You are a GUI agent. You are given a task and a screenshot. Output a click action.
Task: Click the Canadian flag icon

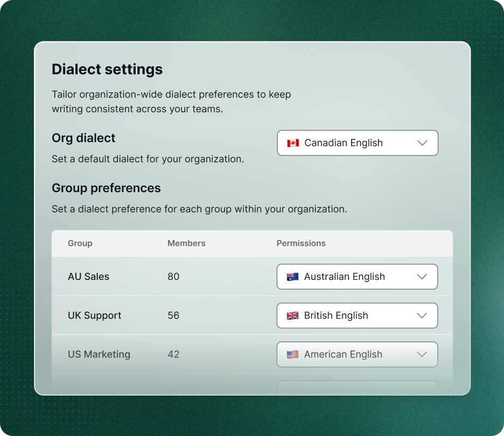(292, 143)
